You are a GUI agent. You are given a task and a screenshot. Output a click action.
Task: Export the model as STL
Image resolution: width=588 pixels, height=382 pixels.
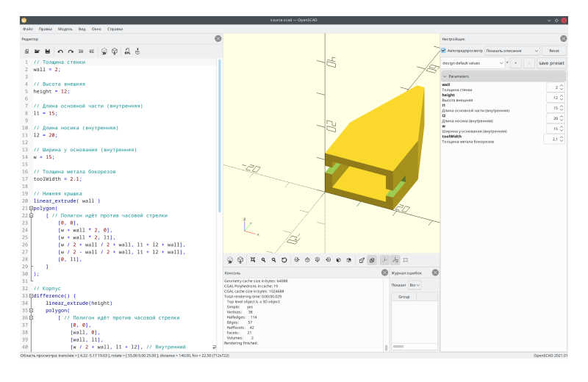coord(126,51)
